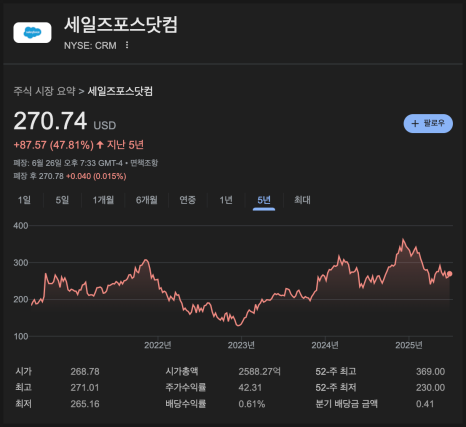Click the 분기 배당금 금액 value 0.41
The width and height of the screenshot is (466, 427).
(425, 404)
